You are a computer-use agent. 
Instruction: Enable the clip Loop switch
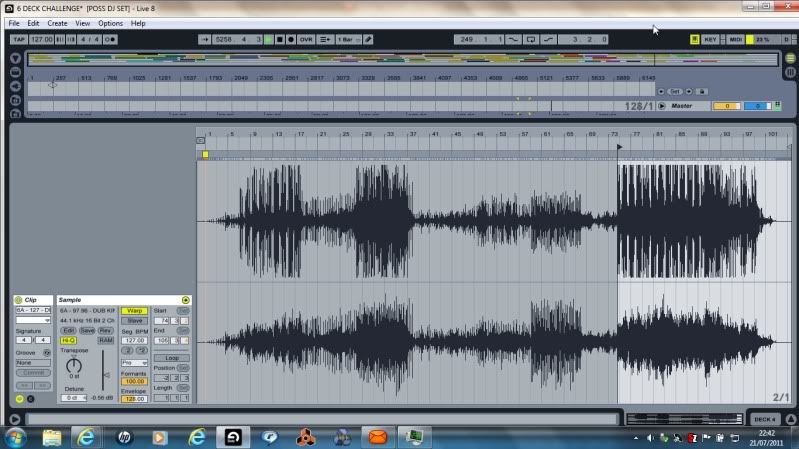(171, 357)
